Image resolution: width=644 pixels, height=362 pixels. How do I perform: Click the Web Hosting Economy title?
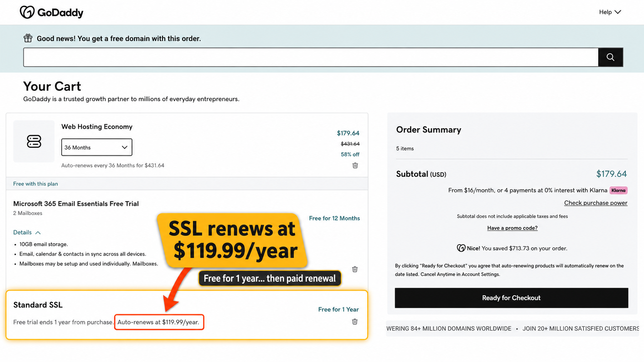pyautogui.click(x=97, y=127)
